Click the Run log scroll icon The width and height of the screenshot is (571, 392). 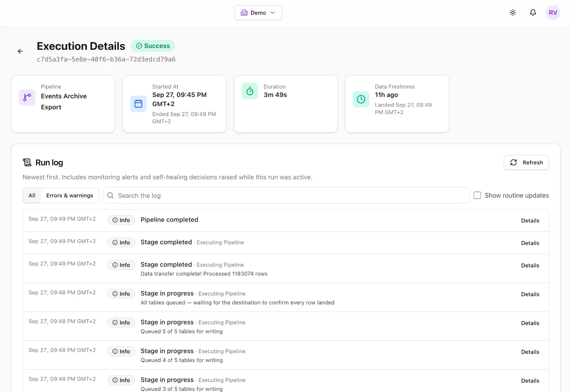tap(27, 162)
